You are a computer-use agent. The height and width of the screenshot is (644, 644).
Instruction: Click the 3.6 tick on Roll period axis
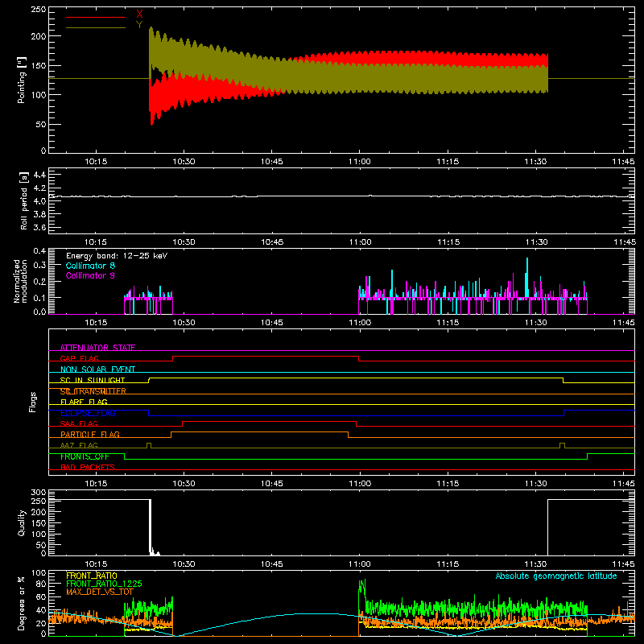coord(39,227)
